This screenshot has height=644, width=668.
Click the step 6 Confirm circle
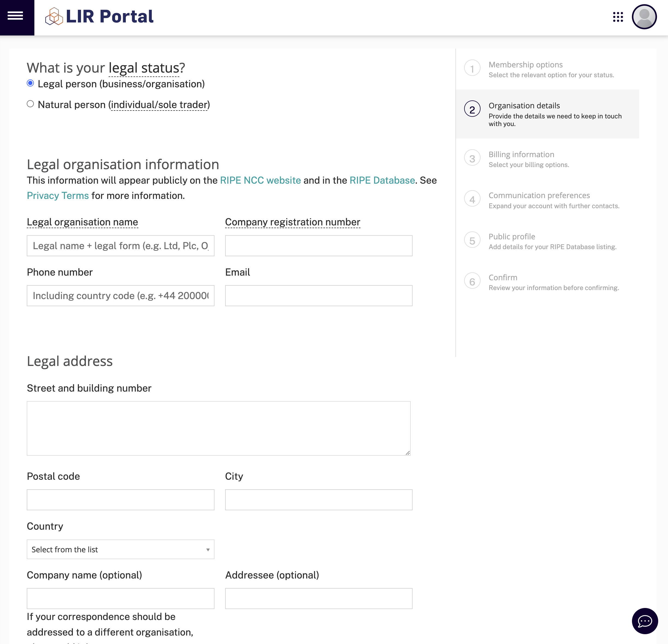[x=472, y=281]
